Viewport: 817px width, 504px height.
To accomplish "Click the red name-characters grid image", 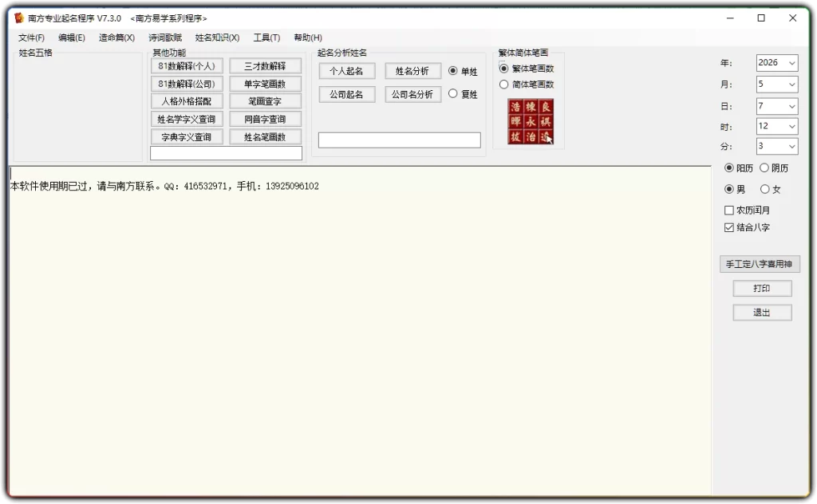I will pyautogui.click(x=531, y=121).
